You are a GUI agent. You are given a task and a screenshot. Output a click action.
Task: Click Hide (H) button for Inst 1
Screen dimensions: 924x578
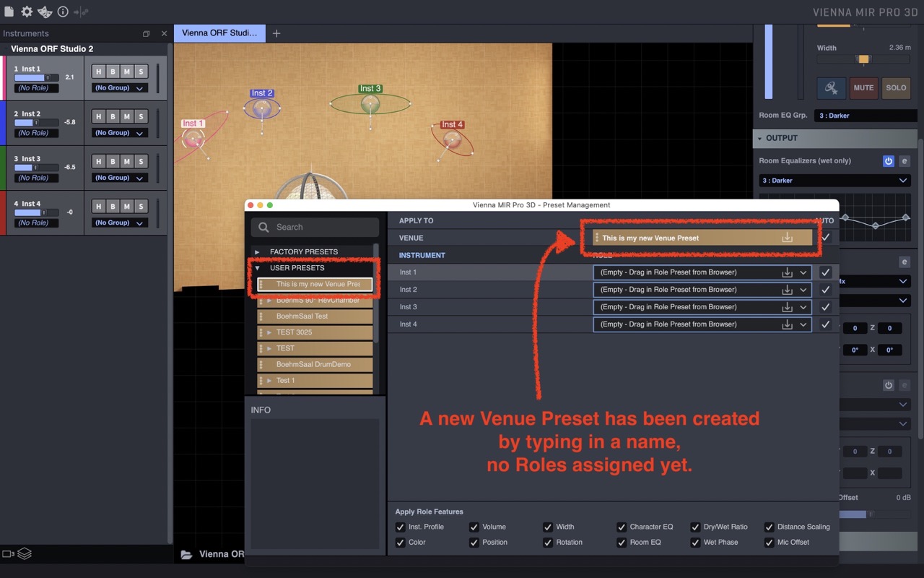(100, 72)
